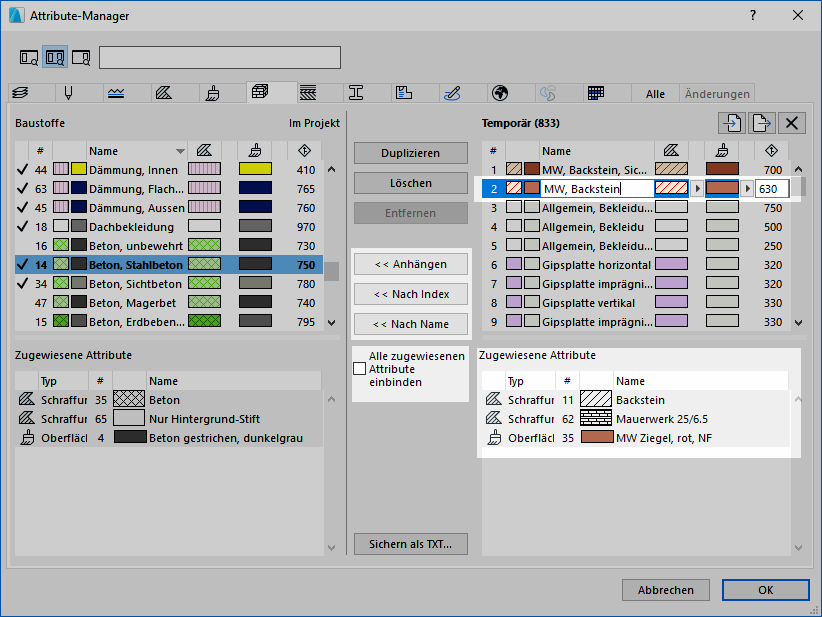Open the Fills (hatching) attribute tab
Image resolution: width=822 pixels, height=617 pixels.
click(x=164, y=93)
